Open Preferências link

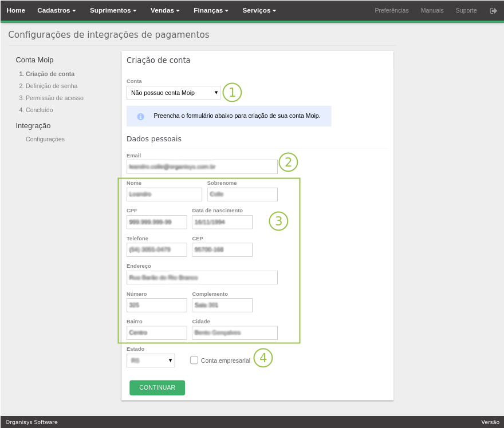click(392, 10)
